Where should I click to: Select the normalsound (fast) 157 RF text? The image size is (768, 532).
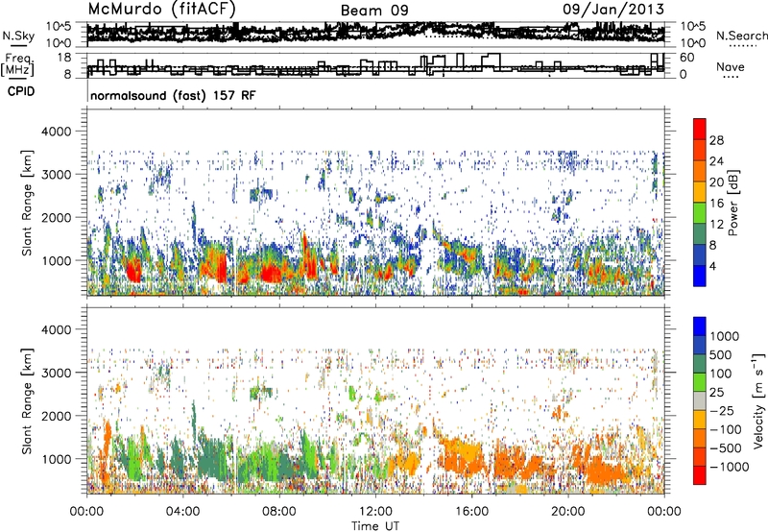coord(173,95)
